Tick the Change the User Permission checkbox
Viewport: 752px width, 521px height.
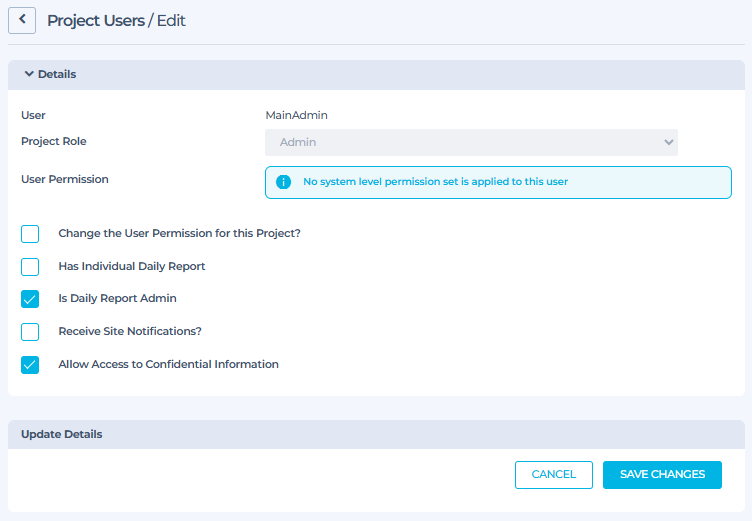[30, 234]
